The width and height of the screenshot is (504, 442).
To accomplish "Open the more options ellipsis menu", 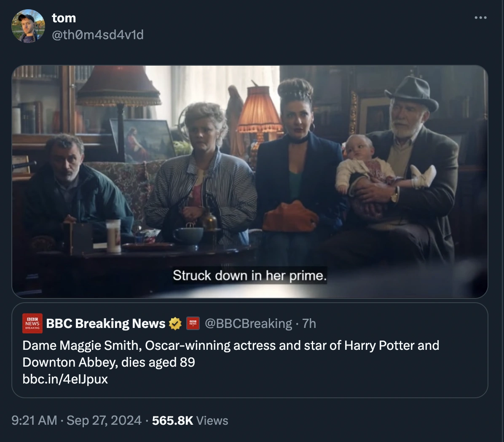I will (480, 18).
